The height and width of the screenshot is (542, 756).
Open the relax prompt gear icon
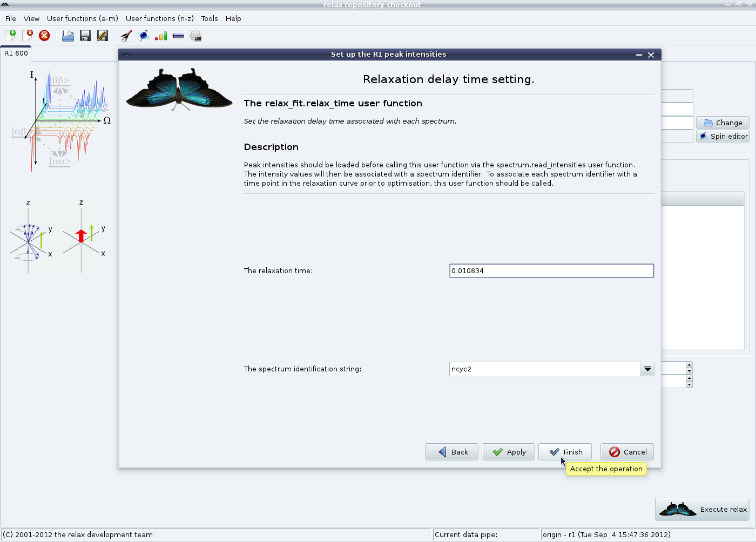click(x=195, y=36)
